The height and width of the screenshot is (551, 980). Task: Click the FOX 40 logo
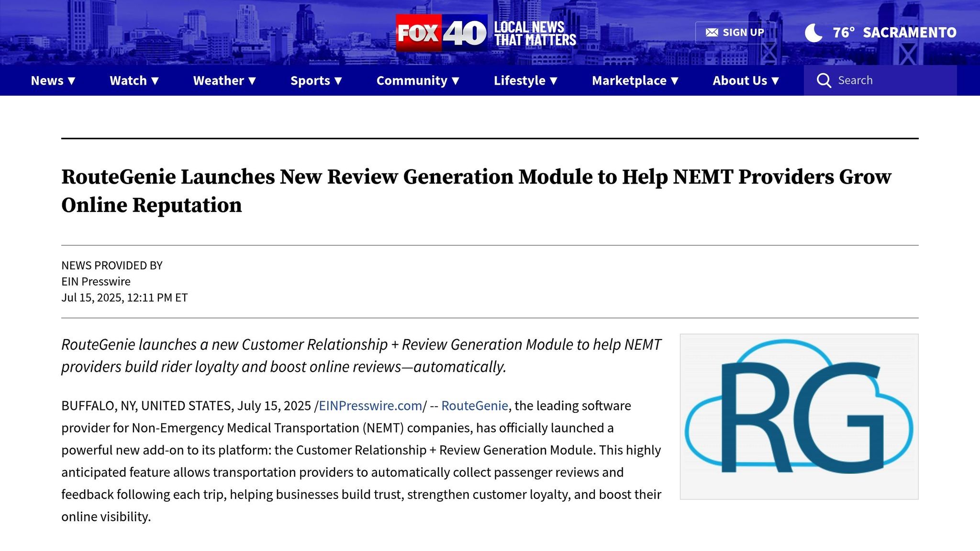click(x=441, y=33)
